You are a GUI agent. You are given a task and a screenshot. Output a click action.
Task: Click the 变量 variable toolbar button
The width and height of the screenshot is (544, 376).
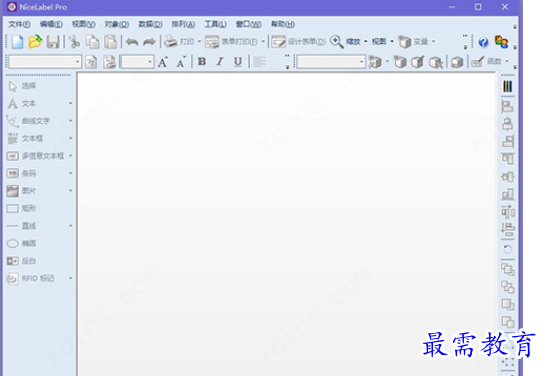413,42
